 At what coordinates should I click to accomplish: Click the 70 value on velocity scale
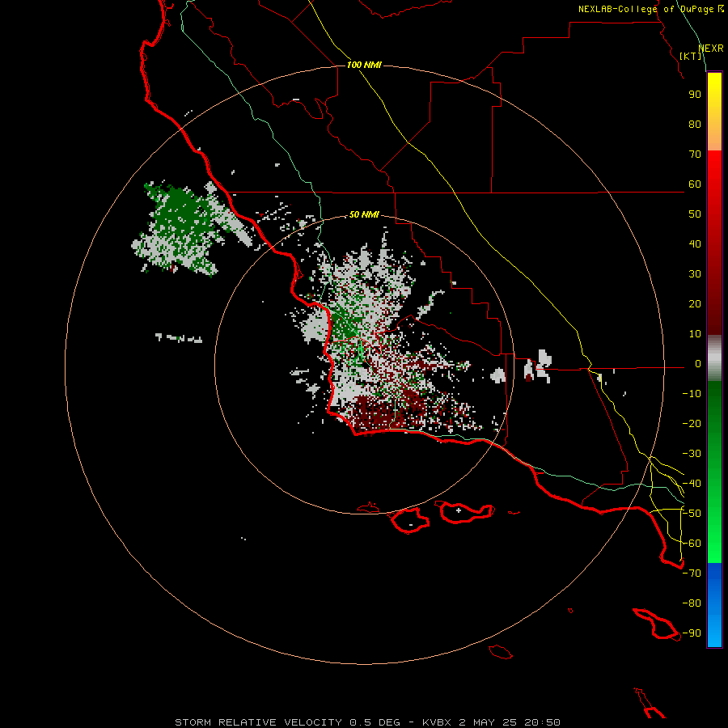click(x=695, y=154)
